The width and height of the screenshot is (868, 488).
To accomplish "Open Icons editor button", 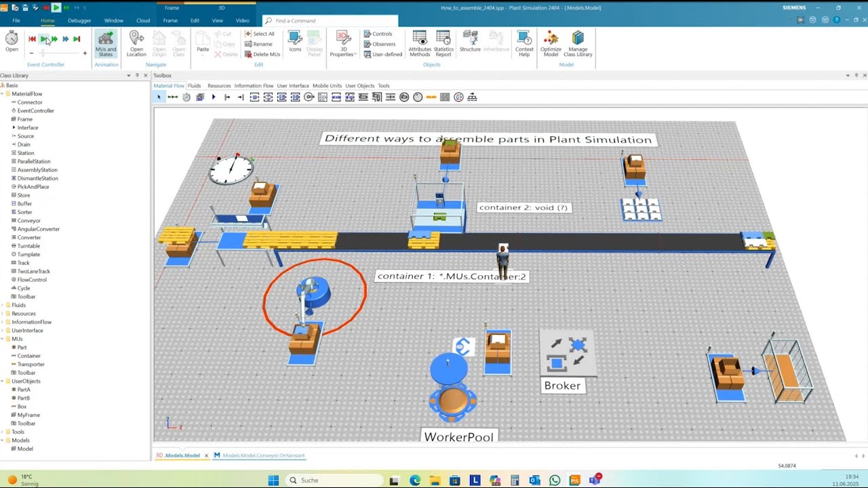I will (x=295, y=42).
